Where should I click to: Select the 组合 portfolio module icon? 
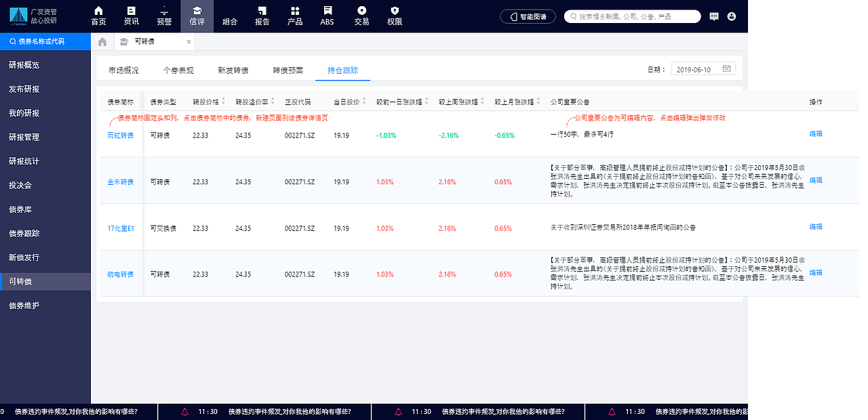coord(229,15)
